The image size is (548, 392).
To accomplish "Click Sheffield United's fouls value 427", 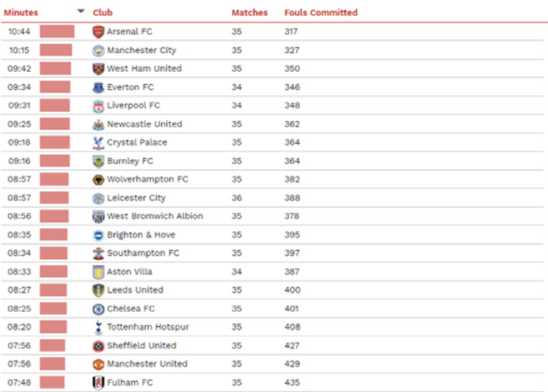I will (292, 346).
